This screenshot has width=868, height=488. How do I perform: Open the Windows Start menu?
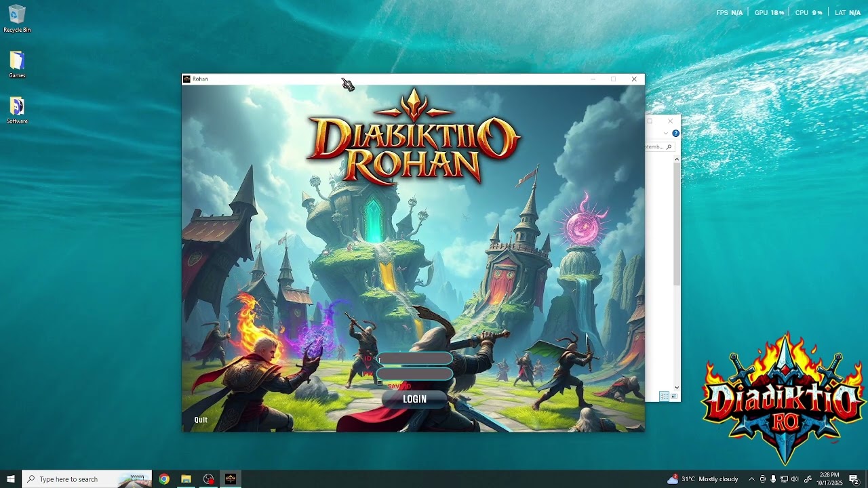coord(11,479)
